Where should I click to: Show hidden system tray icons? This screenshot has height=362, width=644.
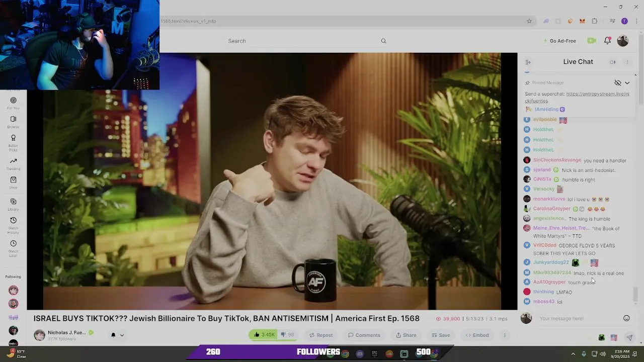[x=573, y=354]
